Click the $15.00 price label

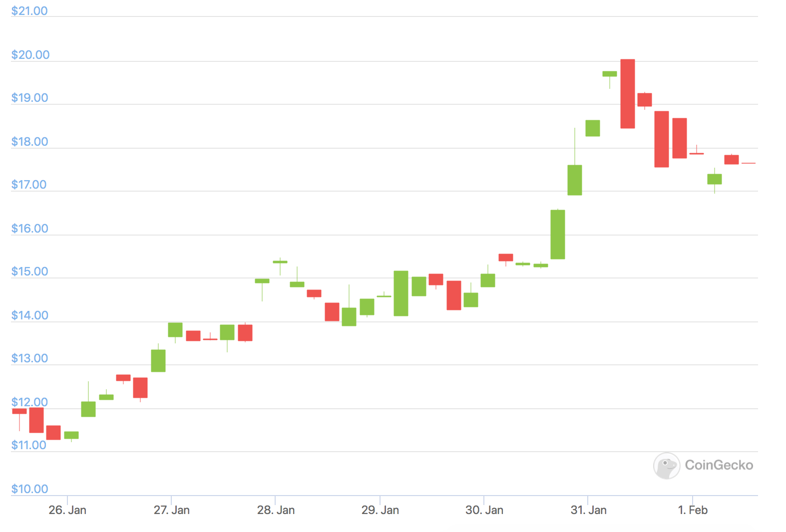tap(30, 271)
